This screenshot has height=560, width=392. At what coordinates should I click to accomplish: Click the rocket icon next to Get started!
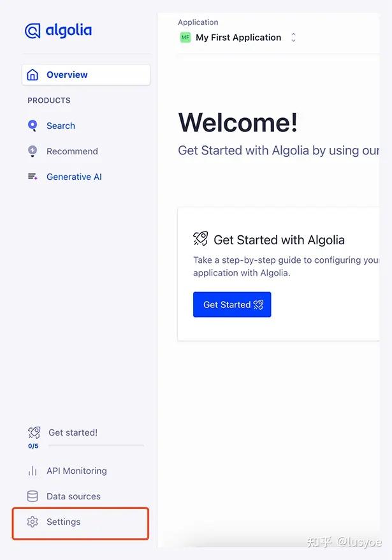[33, 432]
